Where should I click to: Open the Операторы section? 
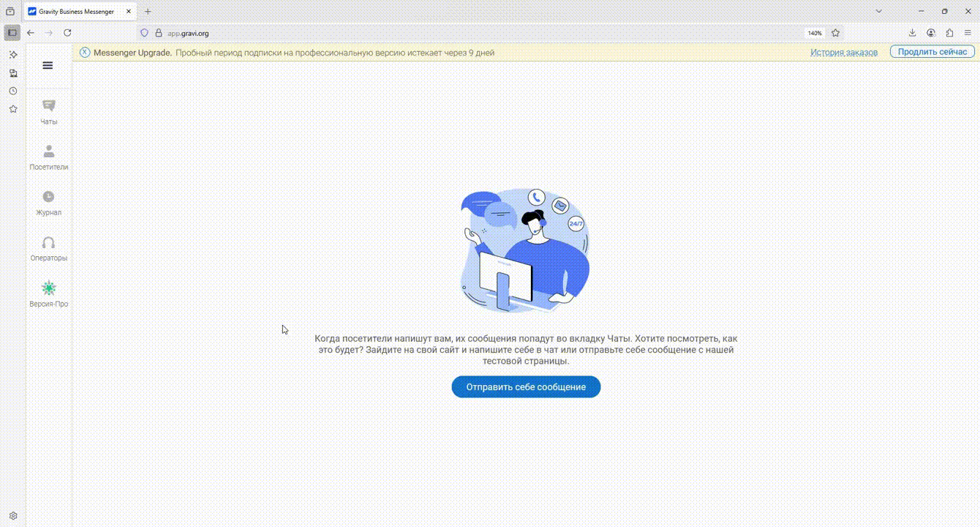click(x=49, y=247)
